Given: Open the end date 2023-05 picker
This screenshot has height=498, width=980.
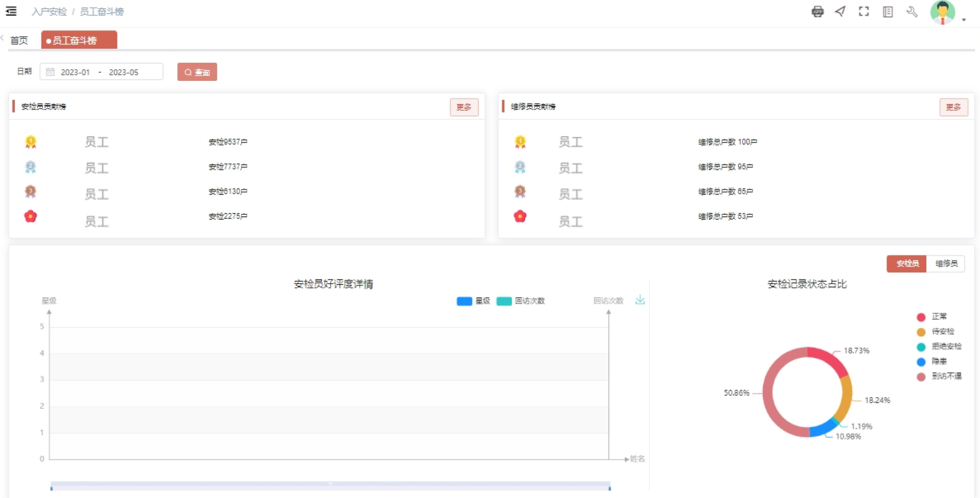Looking at the screenshot, I should (x=124, y=72).
